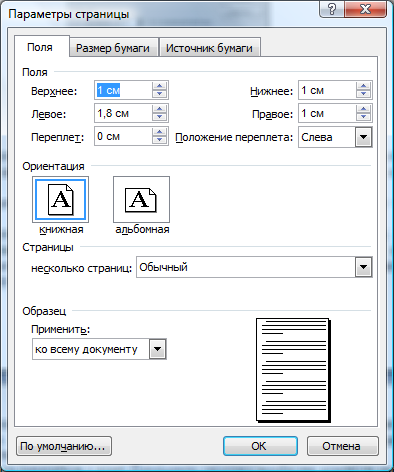The width and height of the screenshot is (394, 472).
Task: Switch to the Источник бумаги tab
Action: (x=209, y=48)
